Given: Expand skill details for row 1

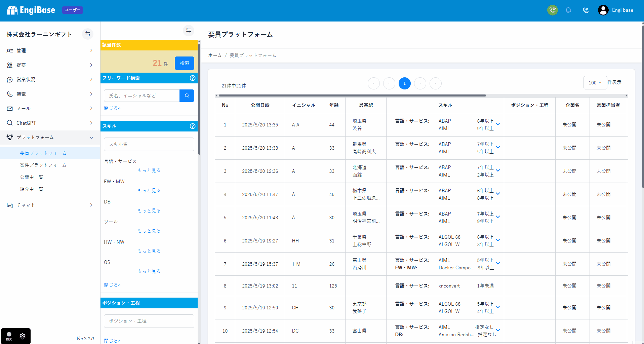Looking at the screenshot, I should click(x=498, y=124).
